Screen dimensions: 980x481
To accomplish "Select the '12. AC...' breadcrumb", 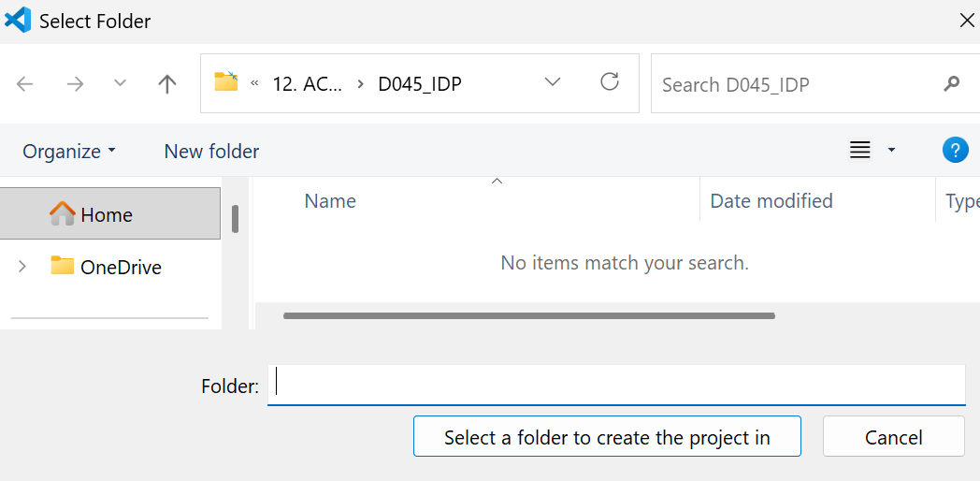I will pyautogui.click(x=308, y=84).
